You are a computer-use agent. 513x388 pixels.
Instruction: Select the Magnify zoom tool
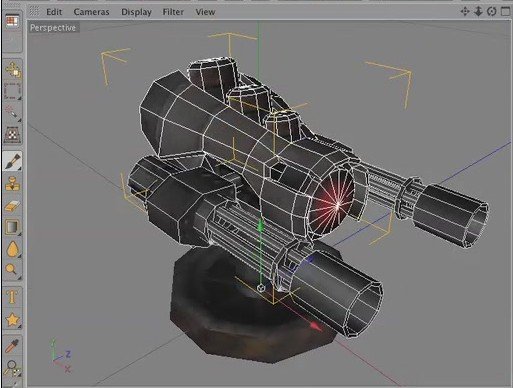(13, 368)
